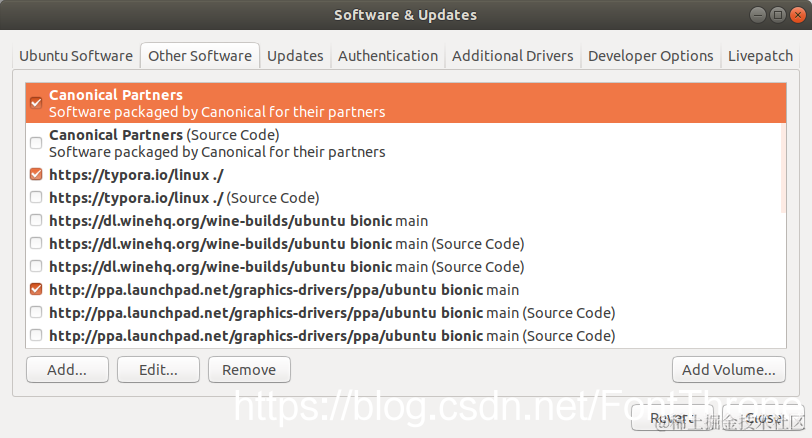Open the Updates tab
Viewport: 812px width, 438px height.
295,55
